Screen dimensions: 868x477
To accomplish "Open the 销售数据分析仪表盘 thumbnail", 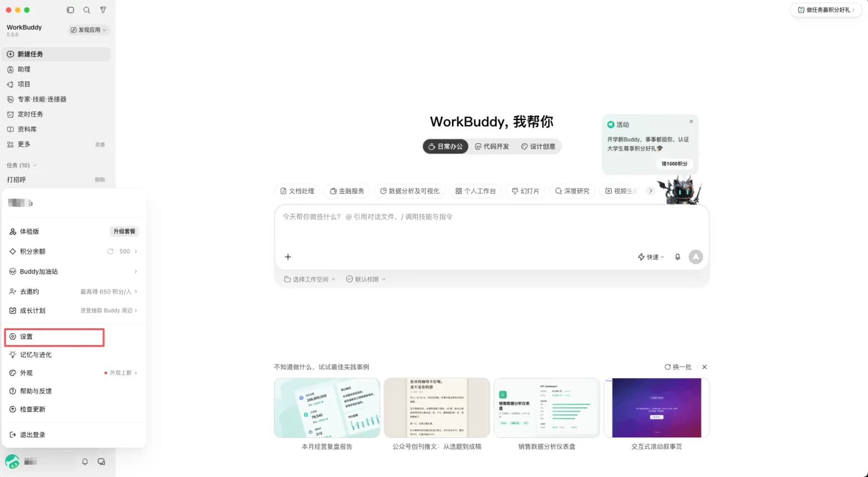I will pyautogui.click(x=547, y=408).
